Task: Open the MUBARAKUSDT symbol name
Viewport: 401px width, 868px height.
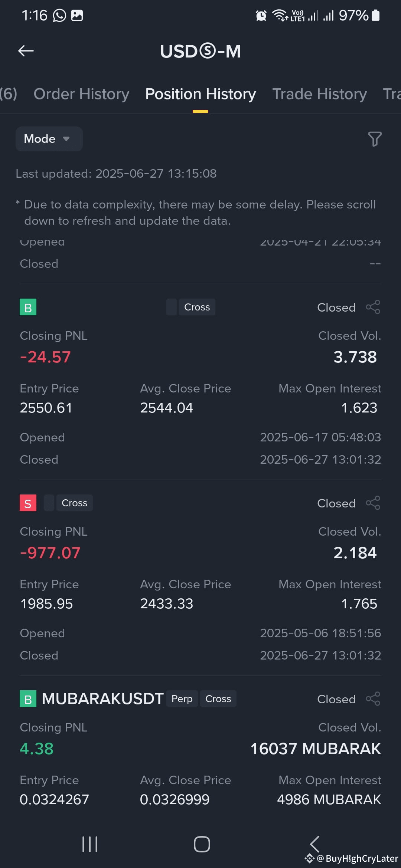Action: click(102, 699)
